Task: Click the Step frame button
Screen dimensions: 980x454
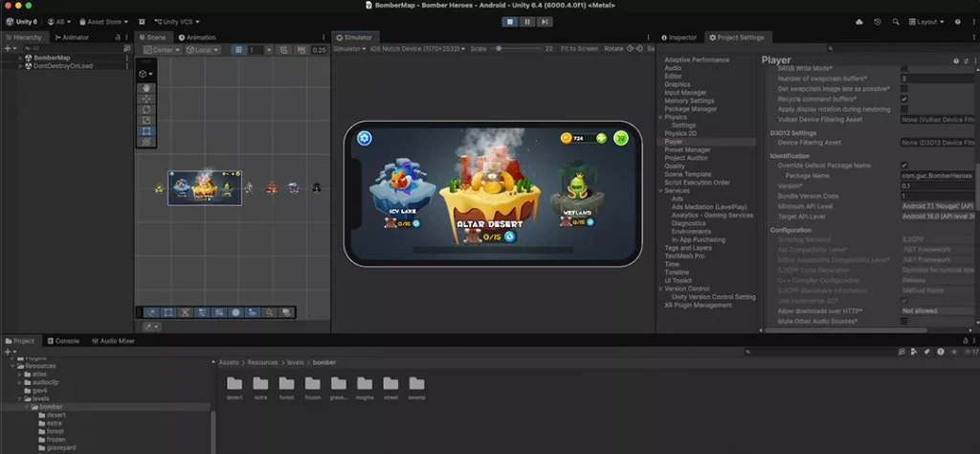Action: 545,22
